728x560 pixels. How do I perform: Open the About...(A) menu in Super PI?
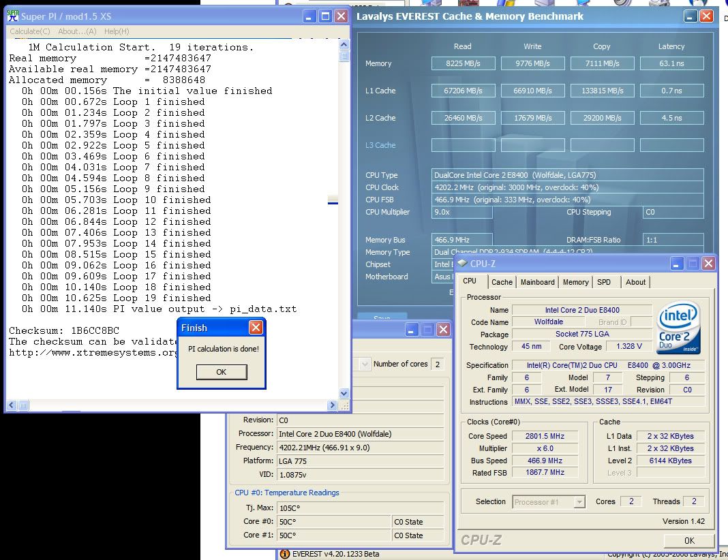[x=77, y=31]
